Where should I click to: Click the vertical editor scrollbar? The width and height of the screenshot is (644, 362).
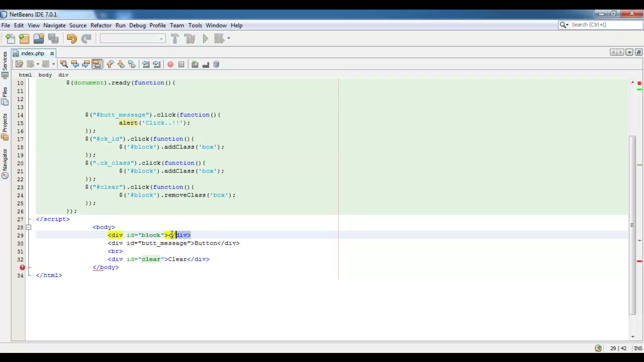(632, 225)
